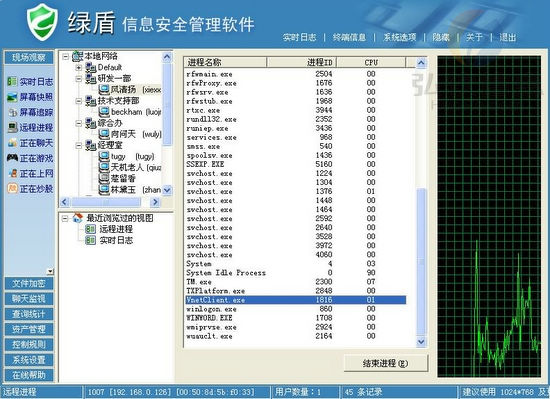Open 系统选项 in the top menu
Screen dimensions: 550x399
tap(399, 37)
